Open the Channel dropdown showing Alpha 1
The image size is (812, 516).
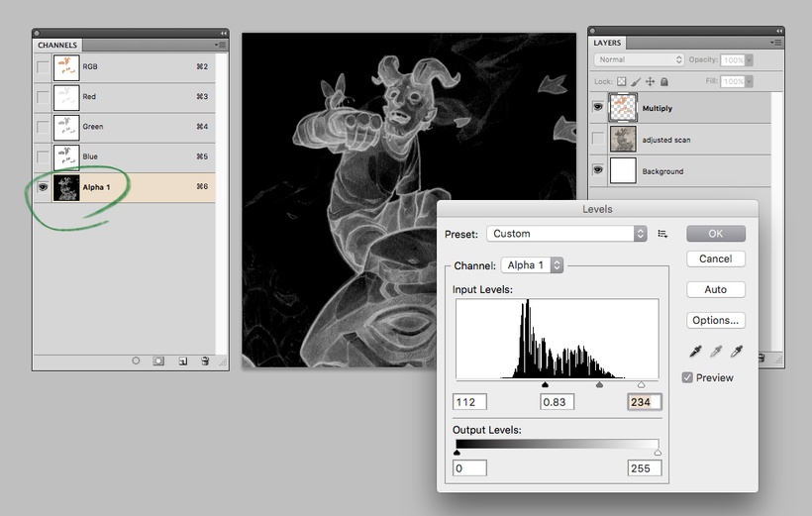533,265
